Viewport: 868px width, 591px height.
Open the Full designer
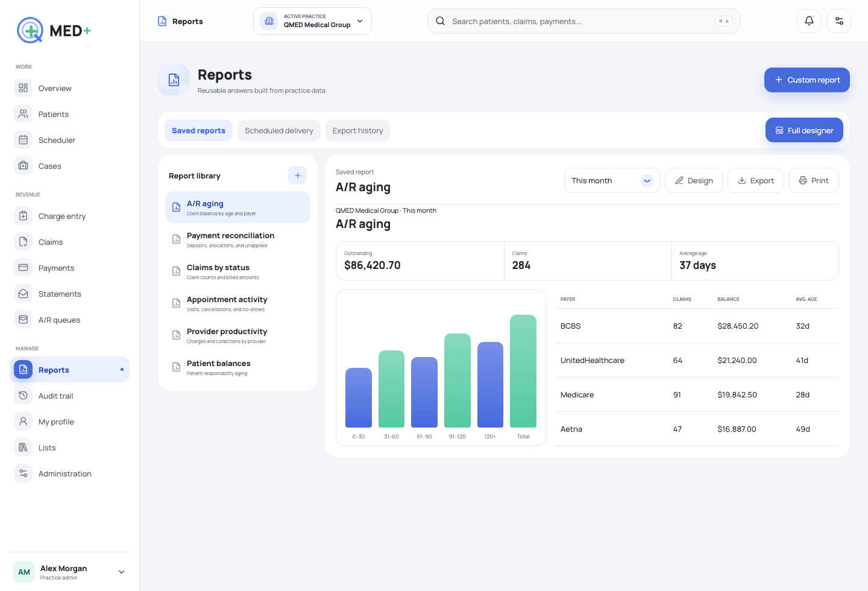point(804,130)
